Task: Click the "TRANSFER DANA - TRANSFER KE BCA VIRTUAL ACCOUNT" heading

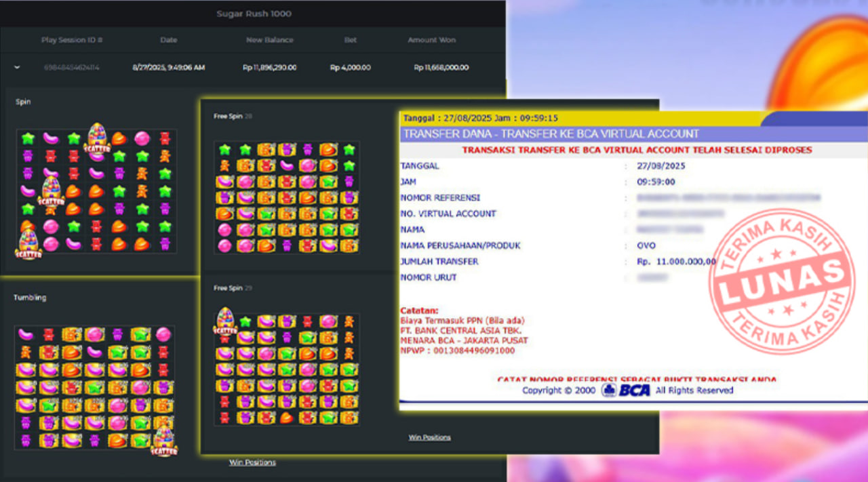Action: (x=551, y=134)
